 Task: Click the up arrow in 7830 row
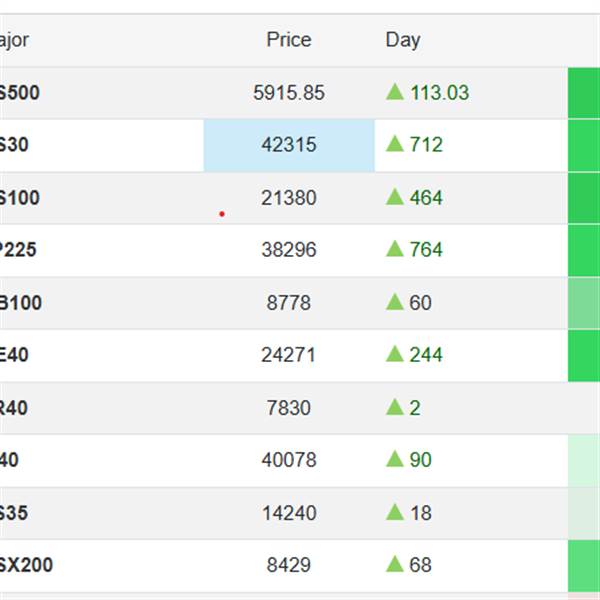pyautogui.click(x=395, y=408)
